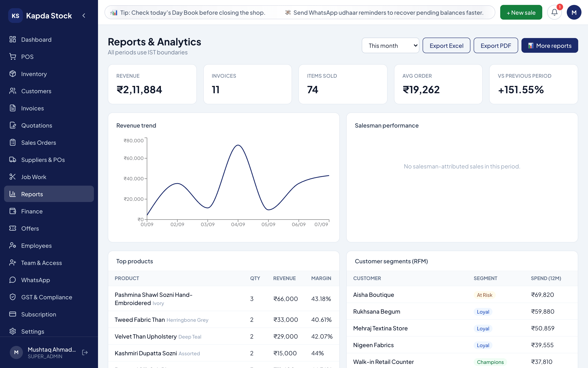Click the Customers people icon
This screenshot has height=368, width=588.
point(13,91)
